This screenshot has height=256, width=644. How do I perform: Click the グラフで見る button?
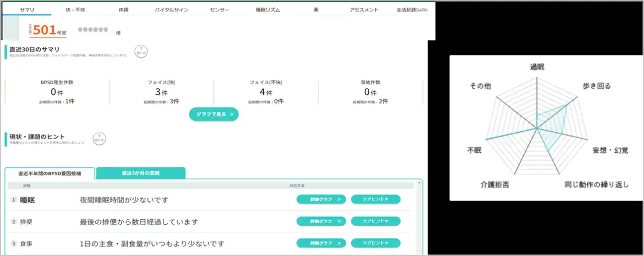[x=214, y=114]
